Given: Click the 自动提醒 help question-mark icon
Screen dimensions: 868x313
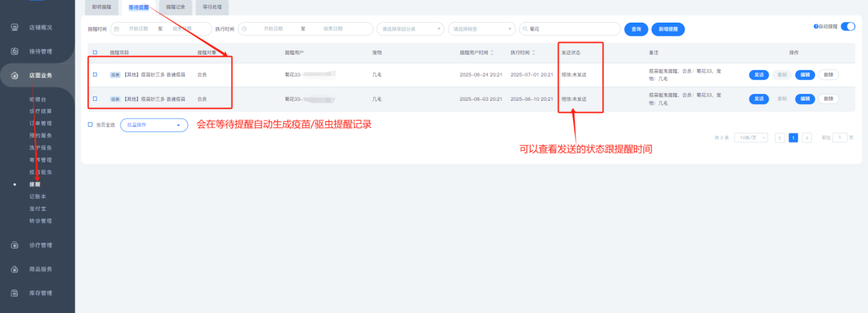Looking at the screenshot, I should (816, 26).
